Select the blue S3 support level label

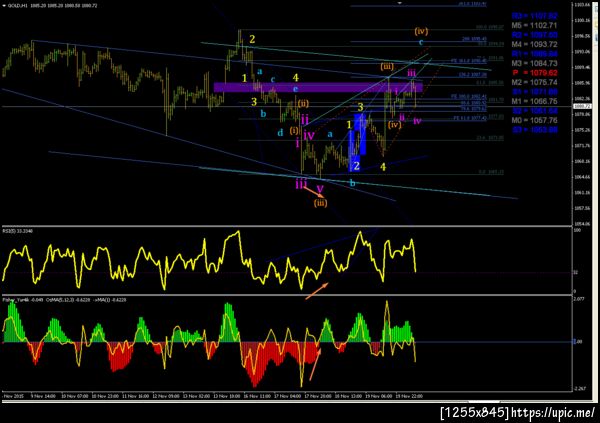pos(534,130)
